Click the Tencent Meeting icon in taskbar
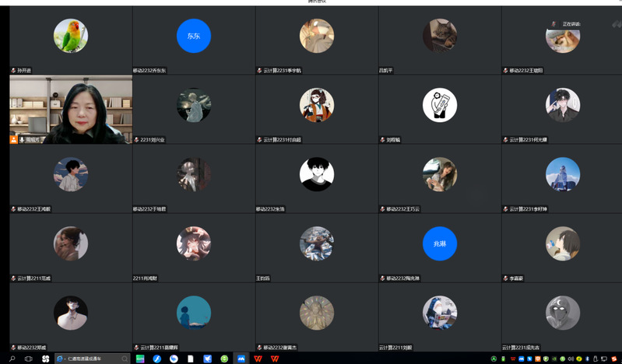 coord(241,359)
